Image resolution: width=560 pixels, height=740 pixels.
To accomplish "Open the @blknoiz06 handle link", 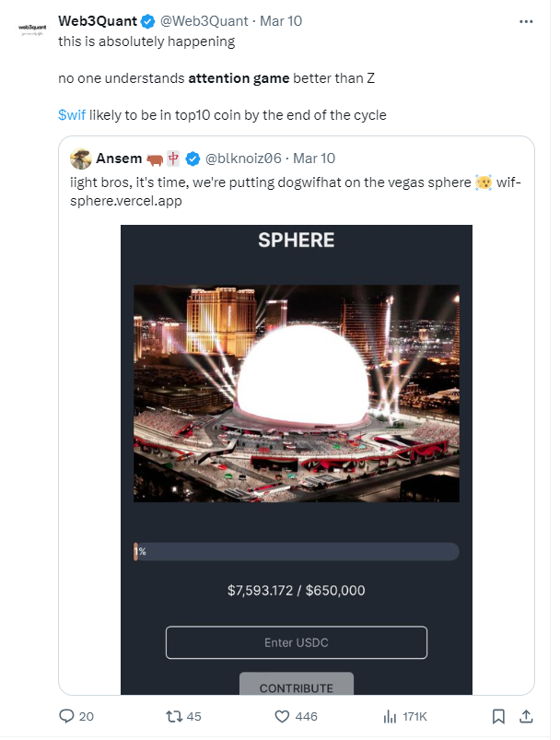I will click(243, 159).
